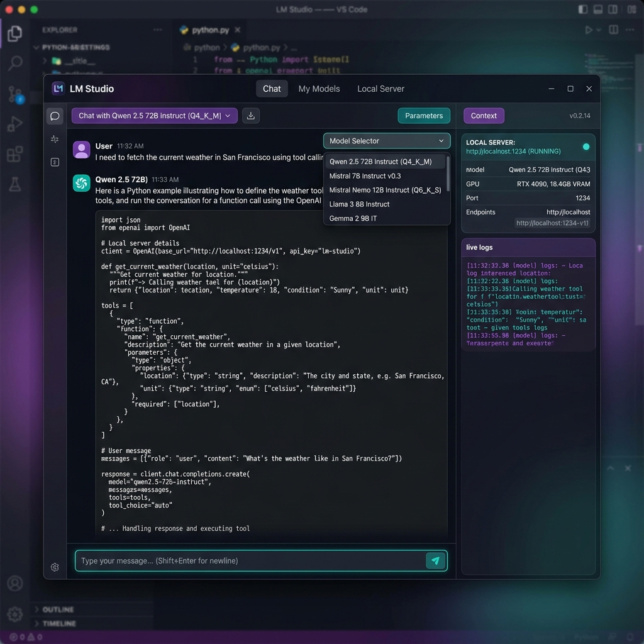Open LM Studio settings gear icon
This screenshot has height=644, width=644.
coord(55,567)
